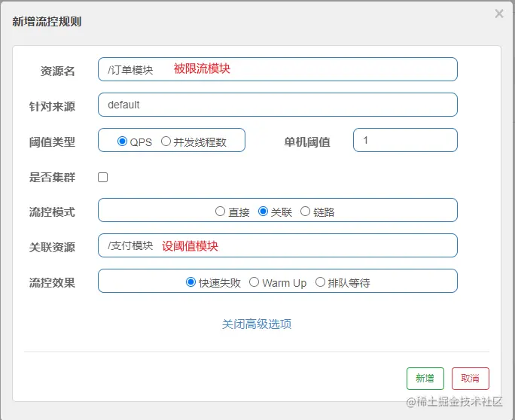Click the 新增流控规则 dialog title

point(47,22)
